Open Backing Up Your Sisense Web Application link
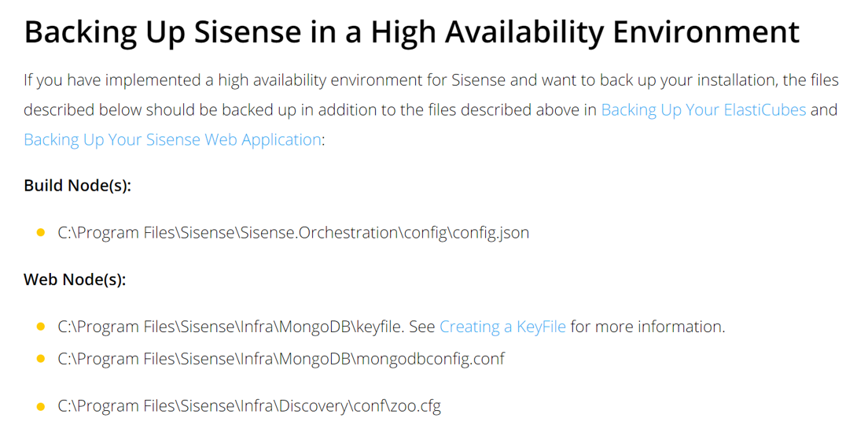The height and width of the screenshot is (440, 868). point(172,139)
